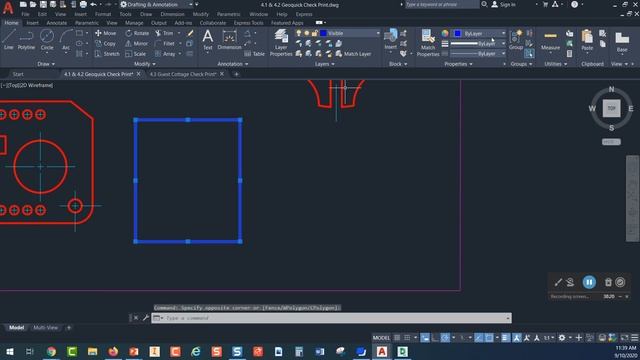This screenshot has height=360, width=640.
Task: Click the Fillet tool
Action: click(x=165, y=43)
